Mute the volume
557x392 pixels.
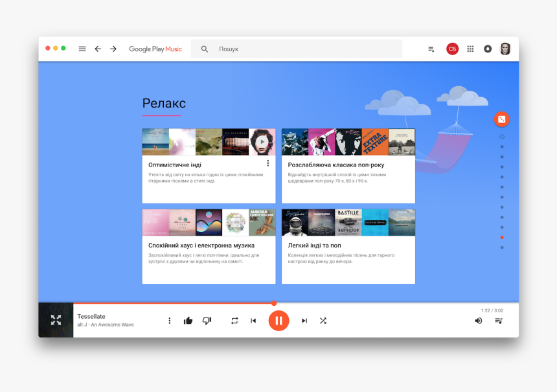(x=479, y=320)
